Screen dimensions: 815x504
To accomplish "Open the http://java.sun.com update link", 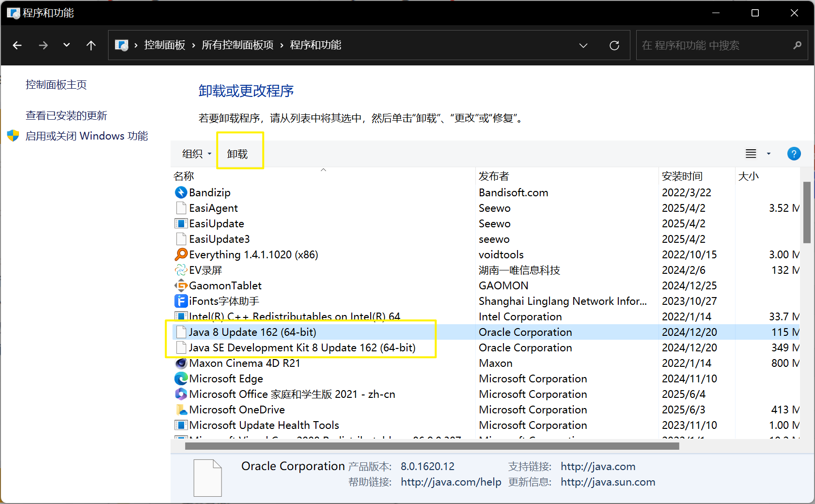I will (608, 482).
